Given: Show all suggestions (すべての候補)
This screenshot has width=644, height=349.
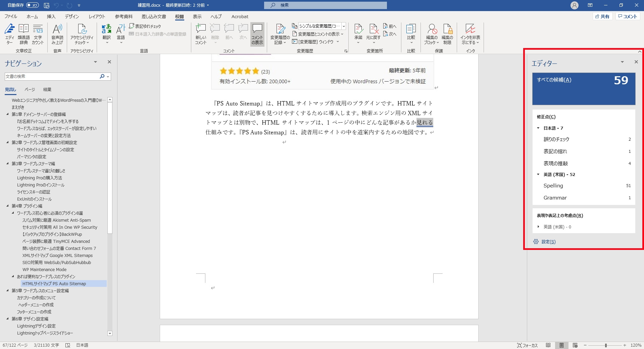Looking at the screenshot, I should pyautogui.click(x=584, y=89).
